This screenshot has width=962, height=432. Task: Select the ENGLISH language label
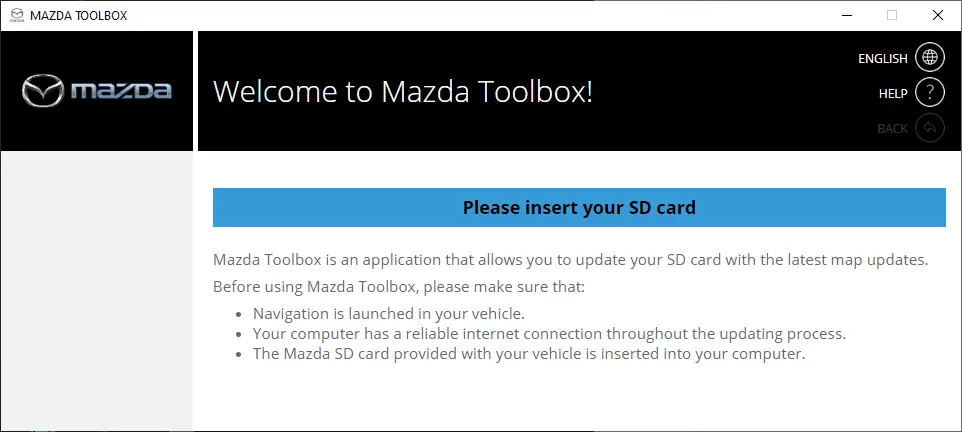click(882, 59)
